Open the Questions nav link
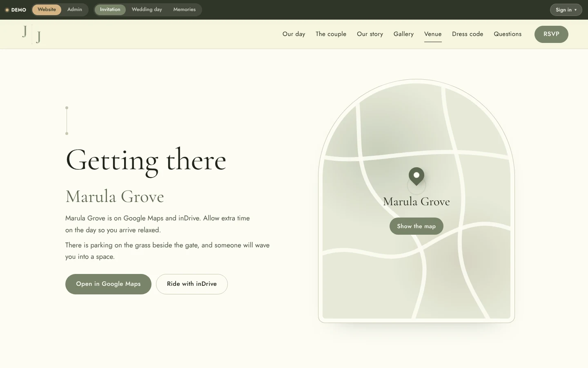 (508, 34)
